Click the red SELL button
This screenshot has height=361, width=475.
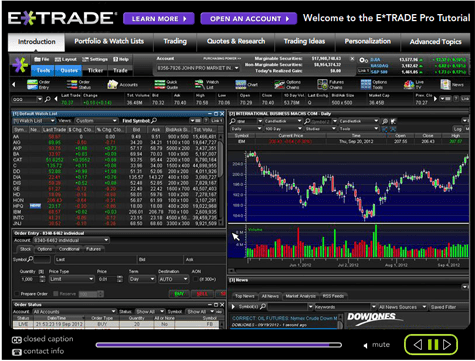[202, 294]
